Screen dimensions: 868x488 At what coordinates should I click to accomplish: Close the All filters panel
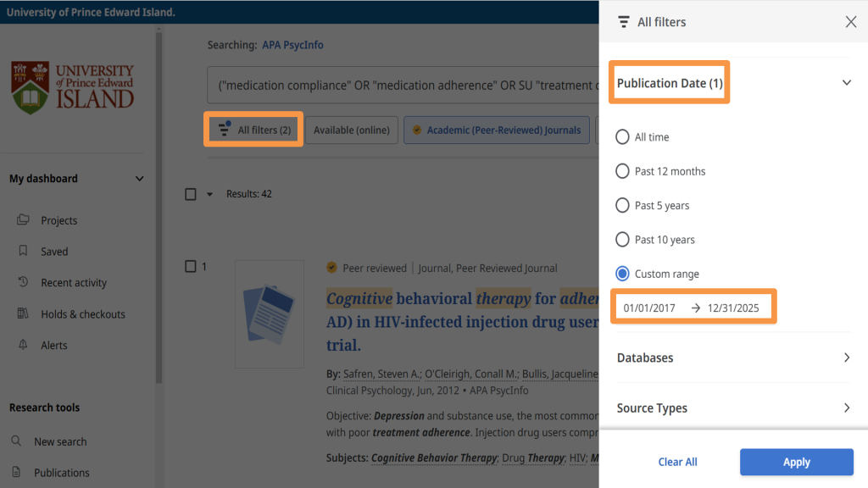pyautogui.click(x=851, y=22)
